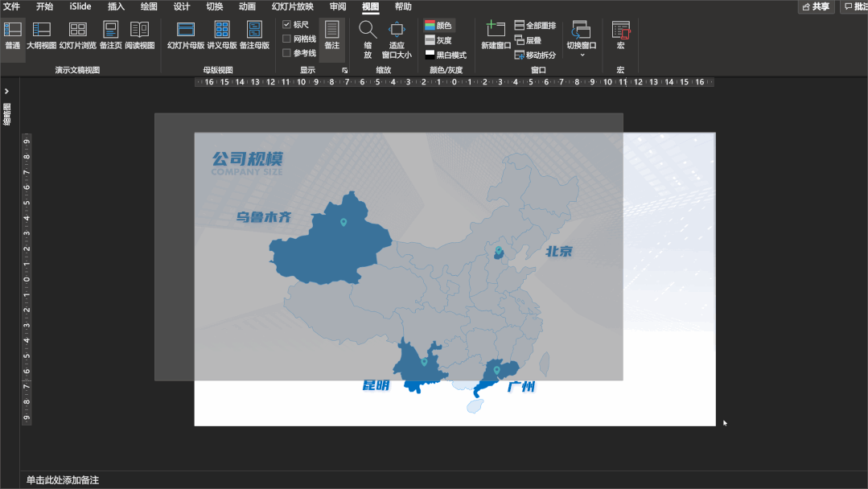Click the location pin at Beijing
This screenshot has height=489, width=868.
point(498,251)
